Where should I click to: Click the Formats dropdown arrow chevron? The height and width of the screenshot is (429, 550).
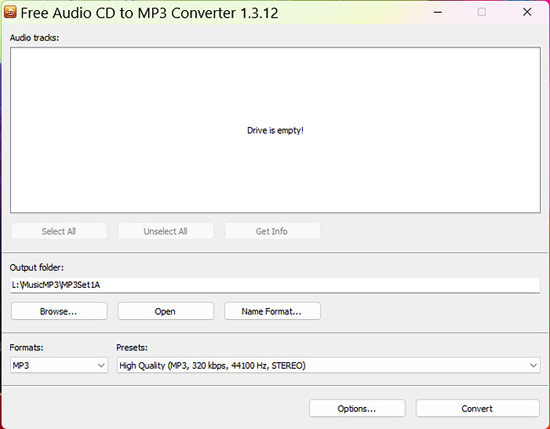click(x=101, y=366)
